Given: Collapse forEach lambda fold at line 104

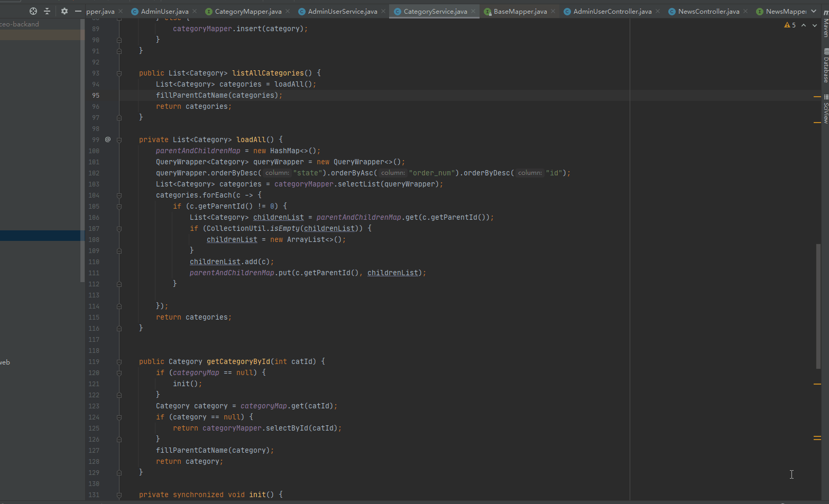Looking at the screenshot, I should pos(119,195).
